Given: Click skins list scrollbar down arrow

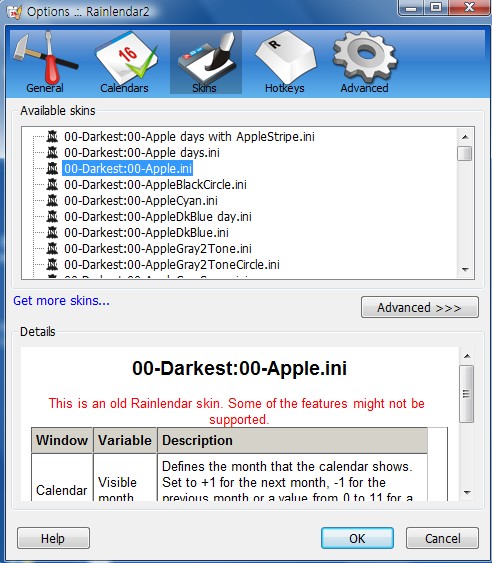Looking at the screenshot, I should click(x=465, y=269).
